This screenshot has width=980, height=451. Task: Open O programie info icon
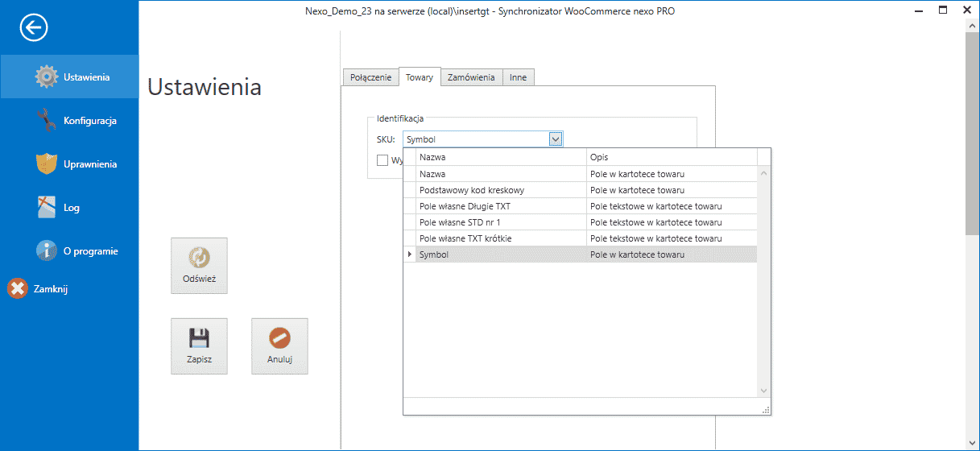click(x=47, y=250)
